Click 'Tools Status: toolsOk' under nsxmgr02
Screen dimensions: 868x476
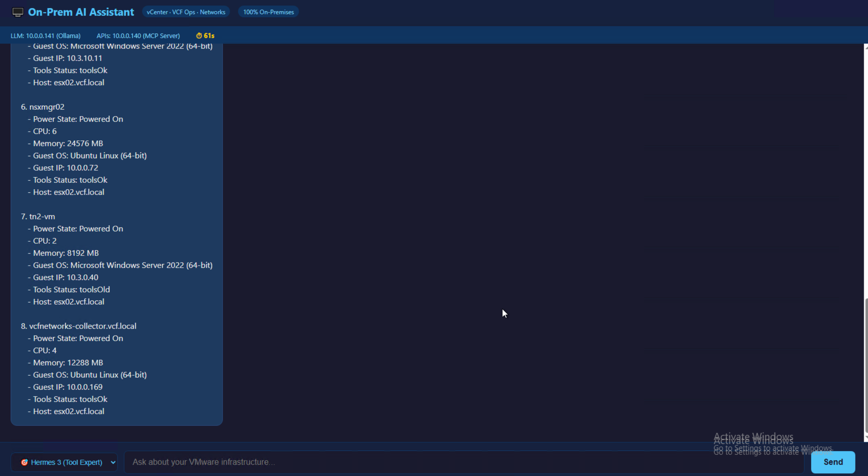coord(68,180)
